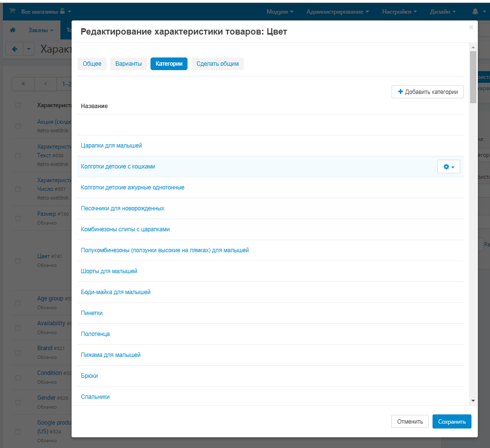Open category Полукомбинезоны для малышей

[165, 250]
